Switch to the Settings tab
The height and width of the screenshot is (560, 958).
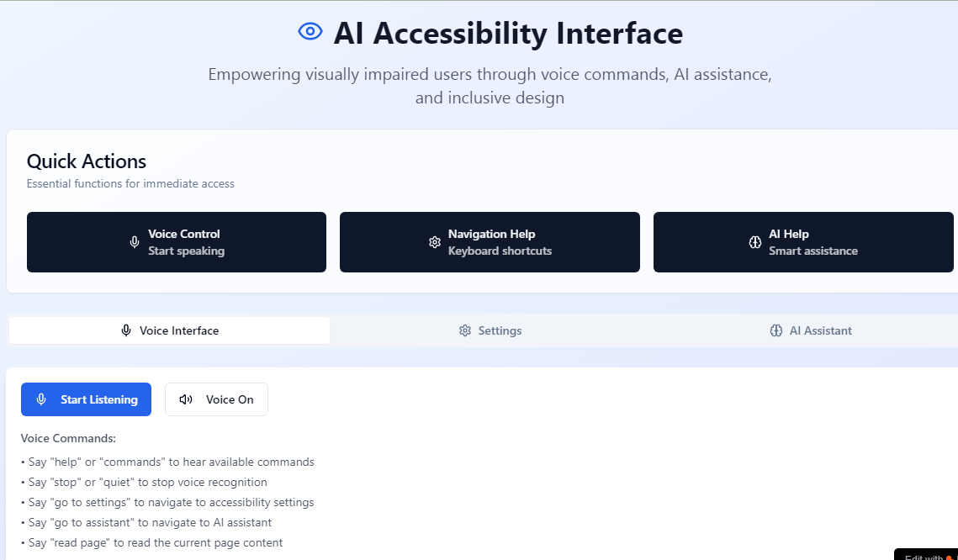(490, 330)
